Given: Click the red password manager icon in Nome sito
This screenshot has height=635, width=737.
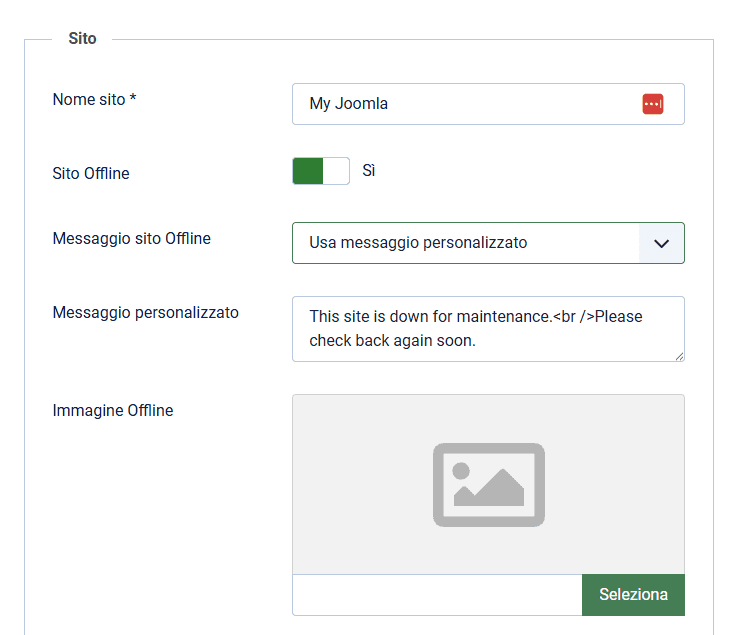Looking at the screenshot, I should (x=652, y=104).
